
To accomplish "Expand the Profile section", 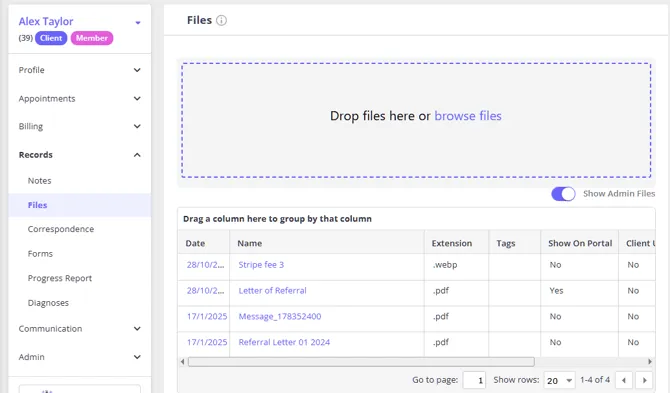I will (x=79, y=70).
